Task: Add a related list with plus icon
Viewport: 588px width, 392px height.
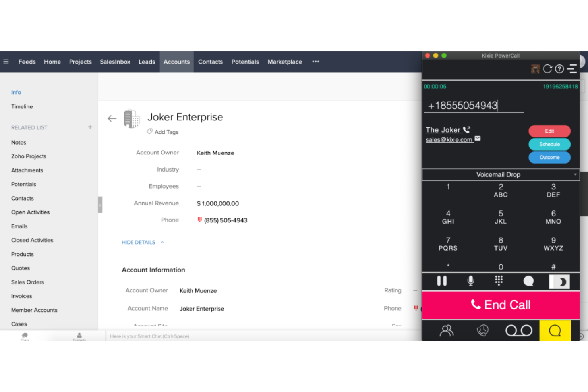Action: pyautogui.click(x=90, y=127)
